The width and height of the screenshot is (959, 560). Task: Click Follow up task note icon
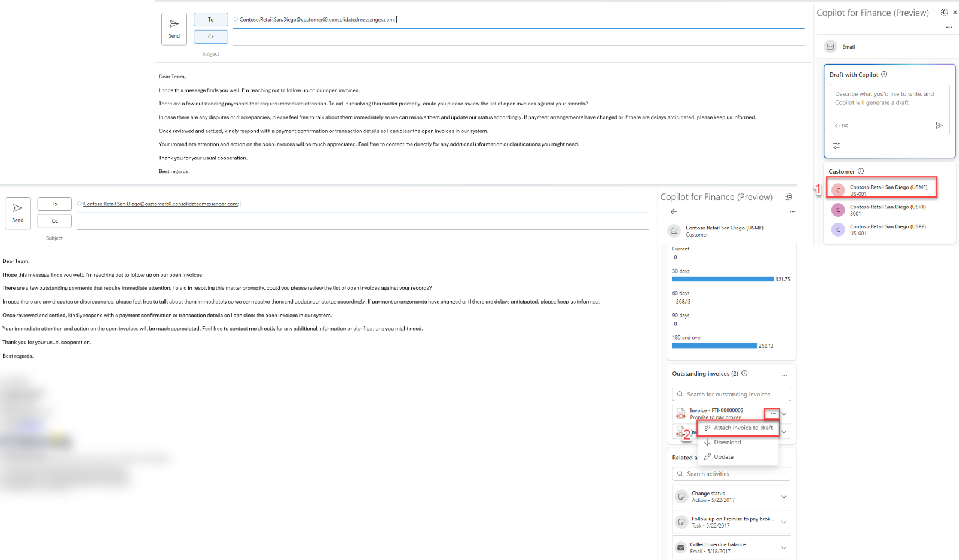[681, 522]
